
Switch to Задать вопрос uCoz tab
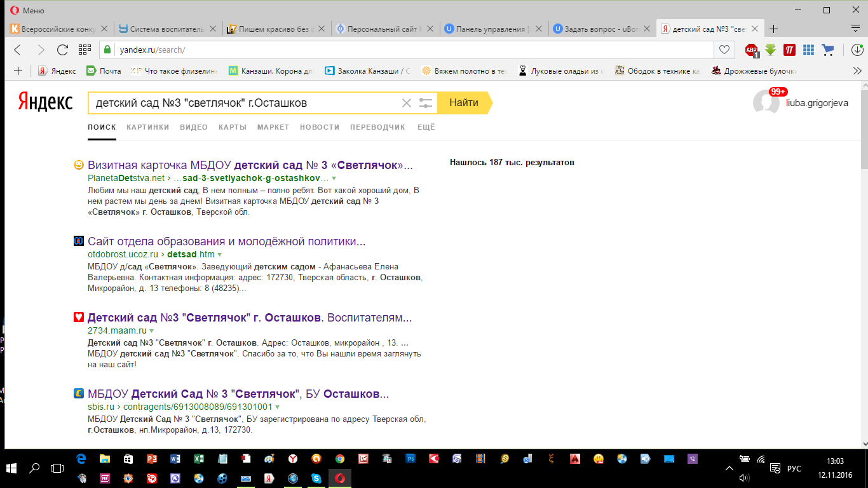coord(604,29)
